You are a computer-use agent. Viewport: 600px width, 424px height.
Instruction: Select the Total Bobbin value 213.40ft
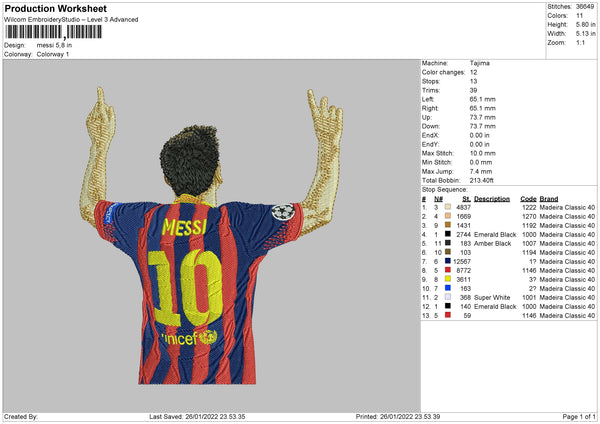click(x=481, y=180)
